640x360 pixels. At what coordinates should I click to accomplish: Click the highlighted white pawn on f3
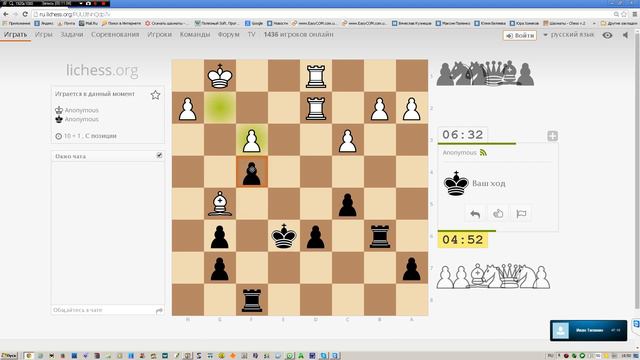(x=252, y=140)
